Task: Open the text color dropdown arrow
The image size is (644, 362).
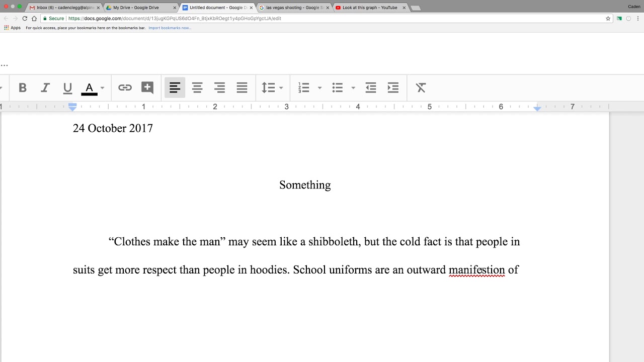Action: (102, 88)
